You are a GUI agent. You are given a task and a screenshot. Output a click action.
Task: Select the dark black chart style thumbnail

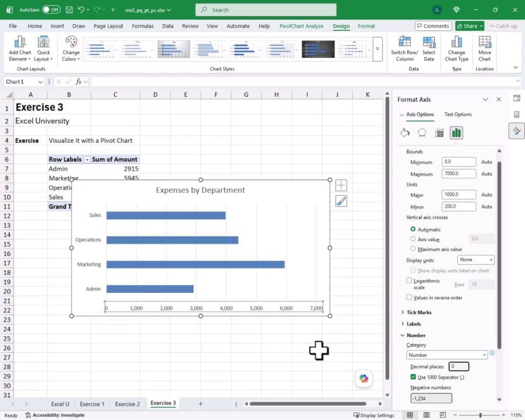click(318, 49)
